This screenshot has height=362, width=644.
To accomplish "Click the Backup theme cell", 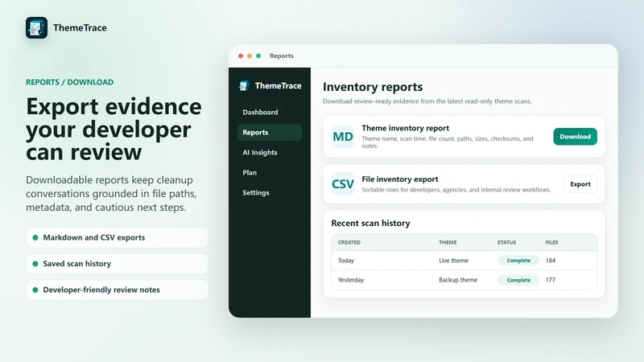I will coord(458,280).
